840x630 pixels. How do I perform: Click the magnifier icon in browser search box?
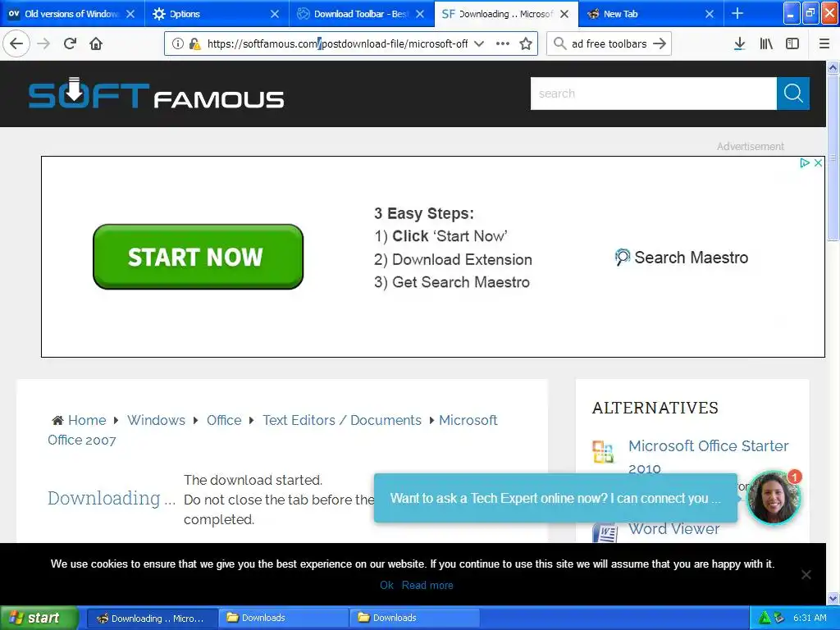(x=559, y=43)
